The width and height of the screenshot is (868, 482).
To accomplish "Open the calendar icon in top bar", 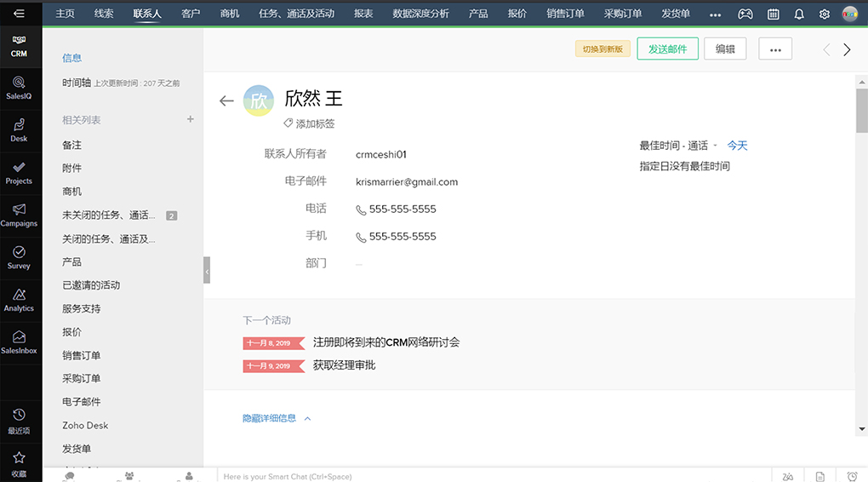I will (x=773, y=14).
